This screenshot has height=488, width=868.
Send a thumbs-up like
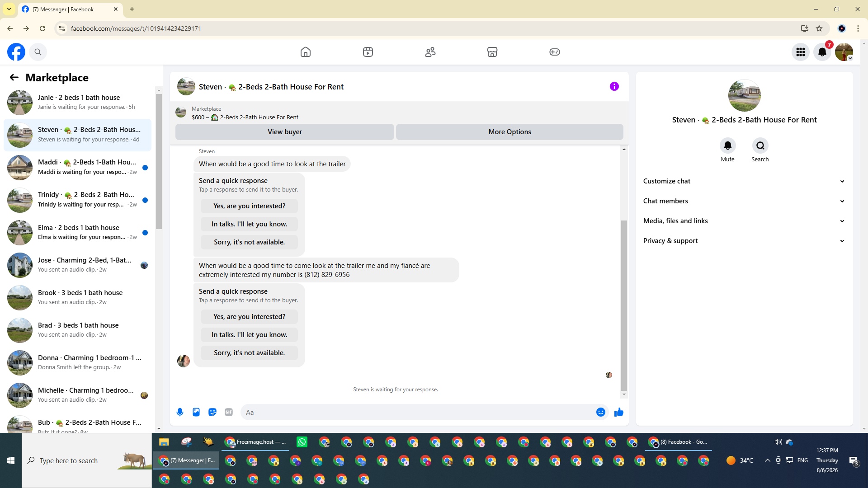click(x=619, y=412)
